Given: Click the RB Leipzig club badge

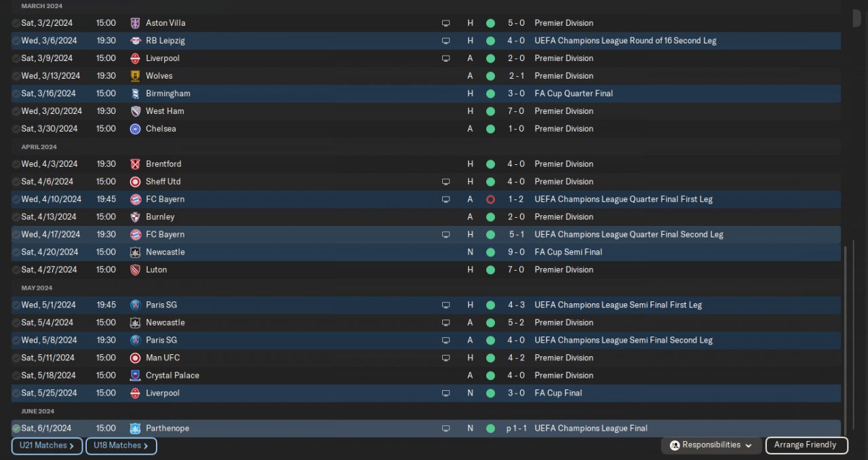Looking at the screenshot, I should pyautogui.click(x=136, y=41).
